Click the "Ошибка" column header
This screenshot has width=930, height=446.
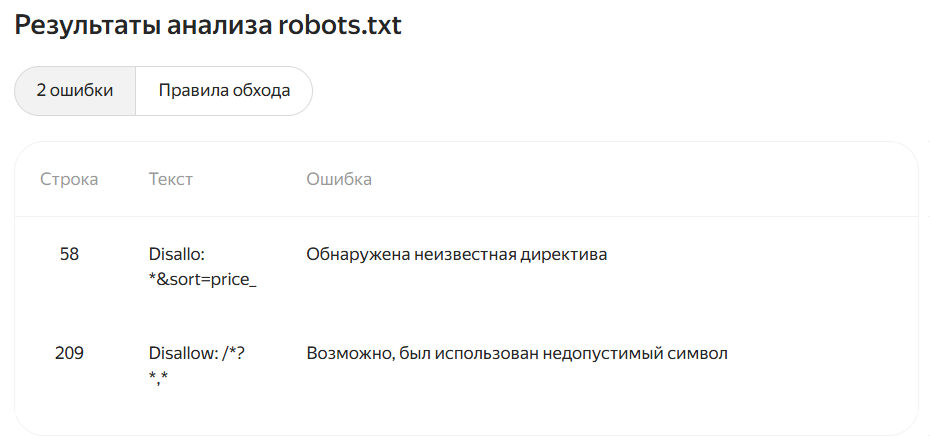click(339, 179)
